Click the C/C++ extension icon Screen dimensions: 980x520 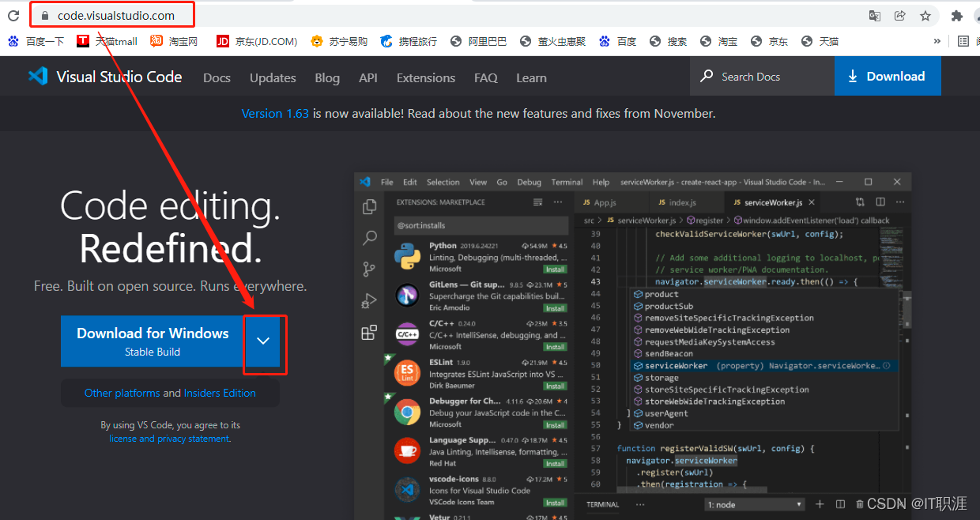pyautogui.click(x=407, y=334)
